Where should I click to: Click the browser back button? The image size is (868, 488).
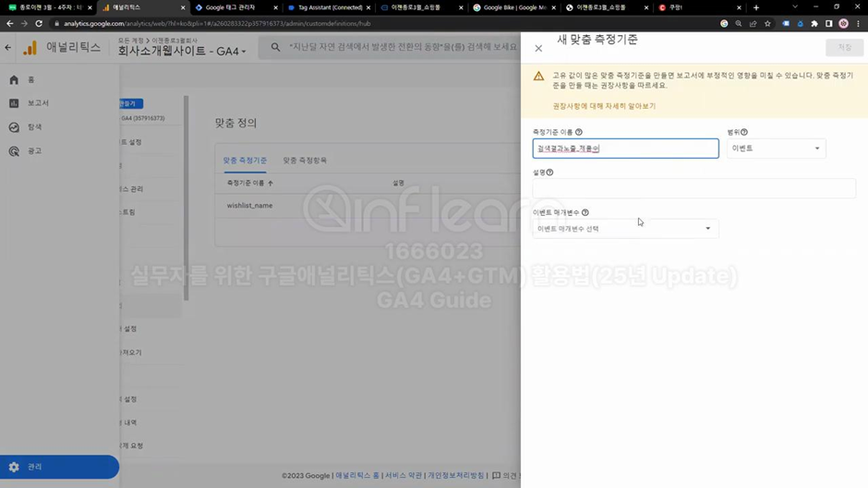10,24
